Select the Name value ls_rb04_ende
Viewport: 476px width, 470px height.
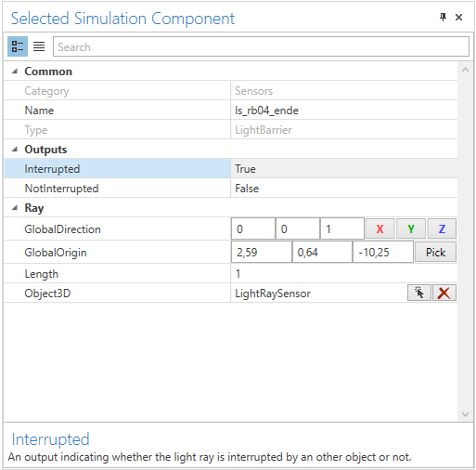point(266,111)
